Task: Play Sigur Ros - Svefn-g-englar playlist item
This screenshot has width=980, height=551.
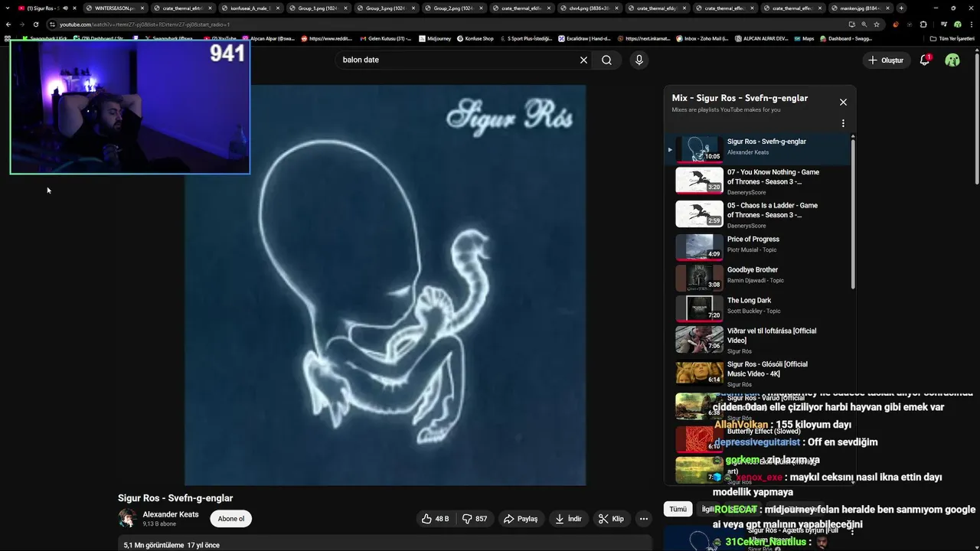Action: [759, 149]
